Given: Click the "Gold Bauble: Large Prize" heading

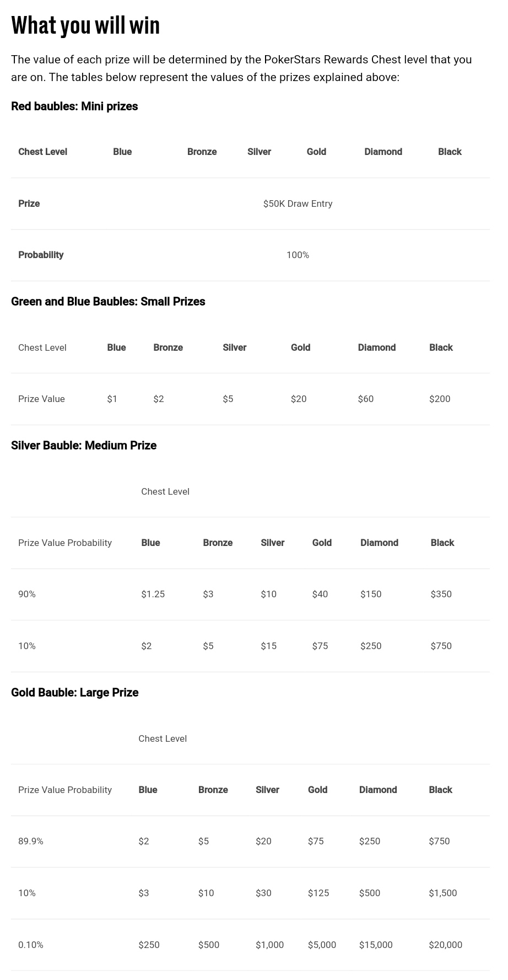Looking at the screenshot, I should [x=74, y=693].
